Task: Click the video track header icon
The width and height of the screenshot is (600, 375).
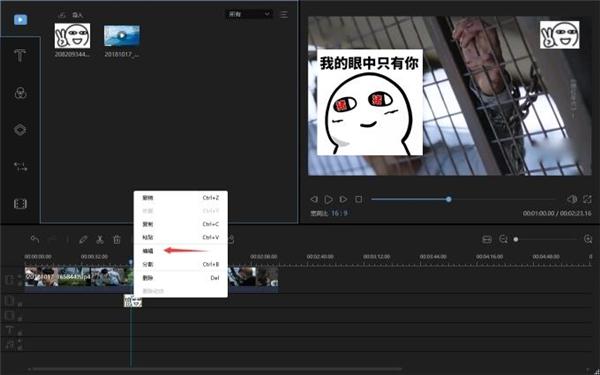Action: click(10, 280)
